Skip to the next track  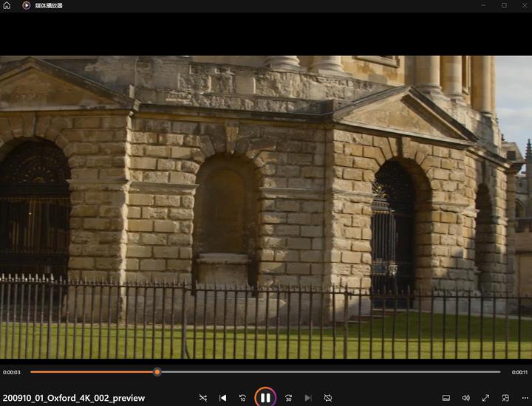(x=308, y=398)
